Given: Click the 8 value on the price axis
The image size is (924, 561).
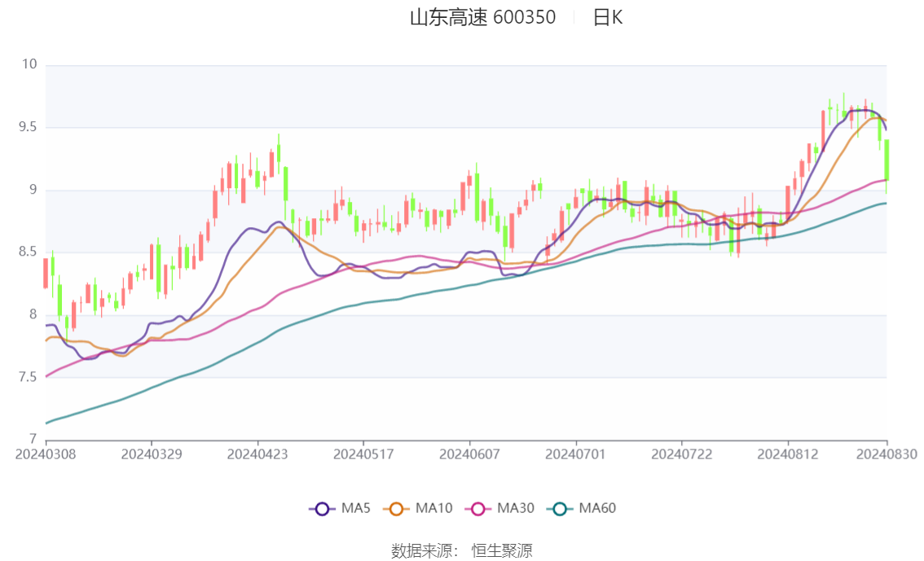Looking at the screenshot, I should coord(33,314).
